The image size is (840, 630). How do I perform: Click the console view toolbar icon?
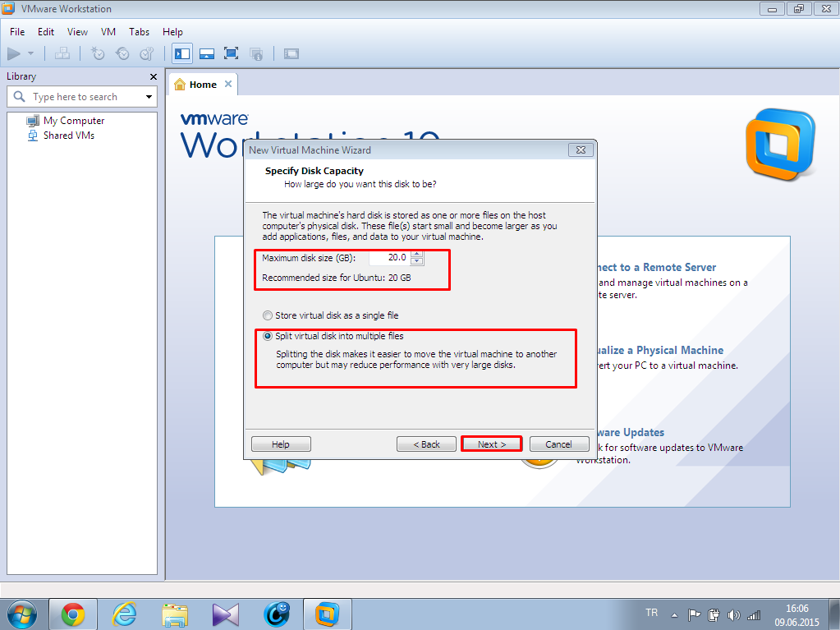click(291, 53)
